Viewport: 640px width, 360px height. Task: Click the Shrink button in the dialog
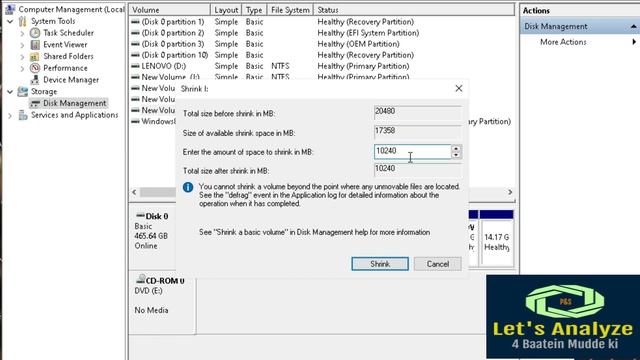pyautogui.click(x=380, y=264)
